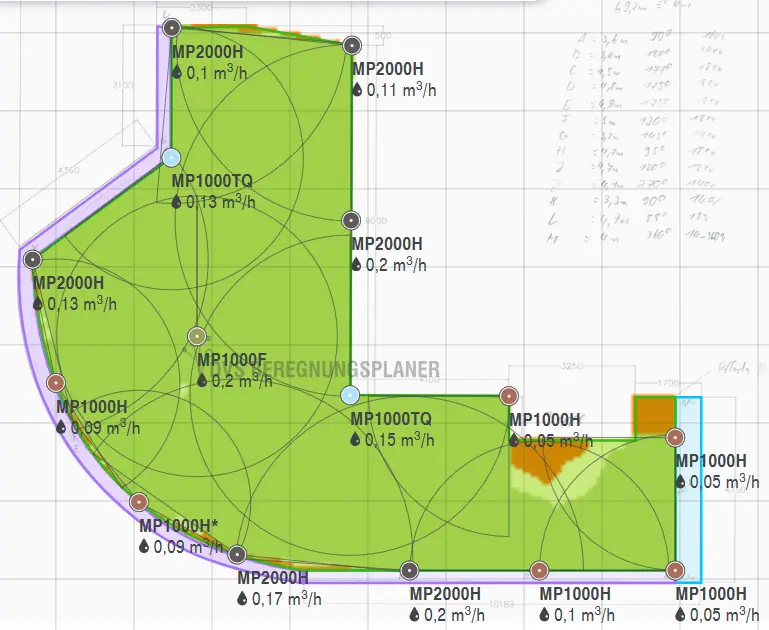Select MP1000H sprinkler under the 3250 dimension

[x=509, y=396]
